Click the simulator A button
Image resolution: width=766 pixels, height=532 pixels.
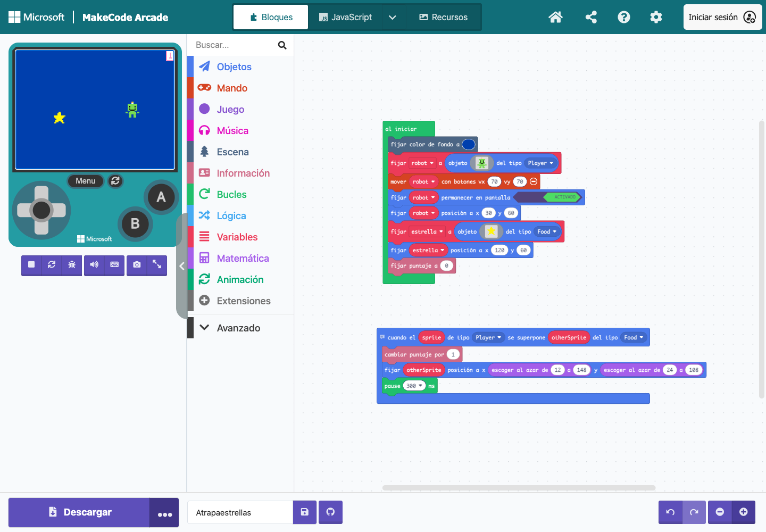tap(161, 197)
